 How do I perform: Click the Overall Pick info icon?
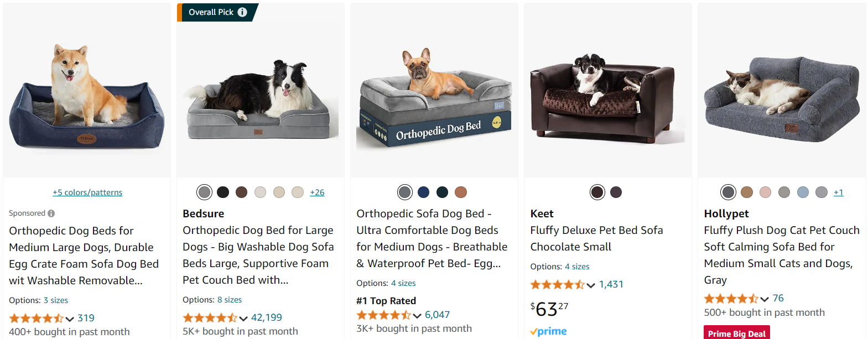[242, 12]
